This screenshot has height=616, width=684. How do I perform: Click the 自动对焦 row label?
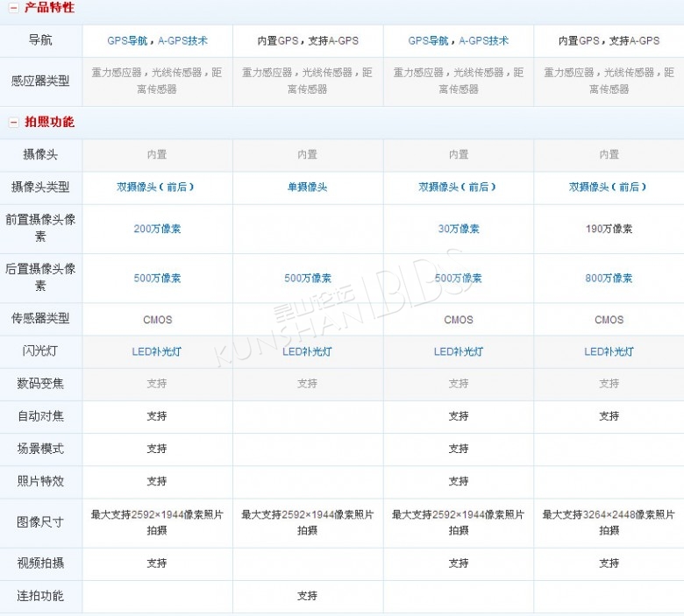tap(40, 416)
